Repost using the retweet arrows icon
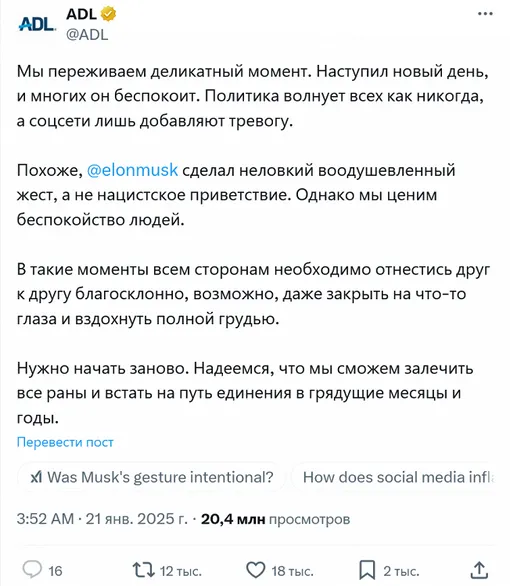This screenshot has height=586, width=510. 143,570
